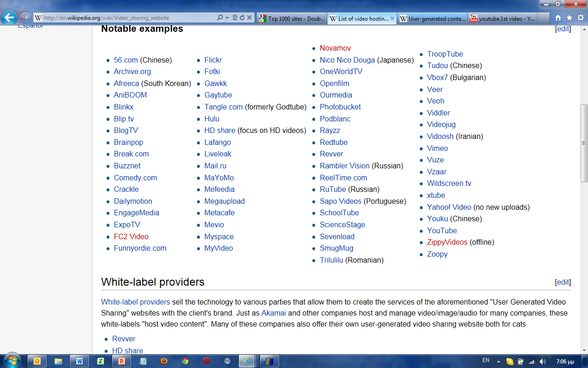The width and height of the screenshot is (588, 368).
Task: Switch to Word in taskbar
Action: point(79,361)
